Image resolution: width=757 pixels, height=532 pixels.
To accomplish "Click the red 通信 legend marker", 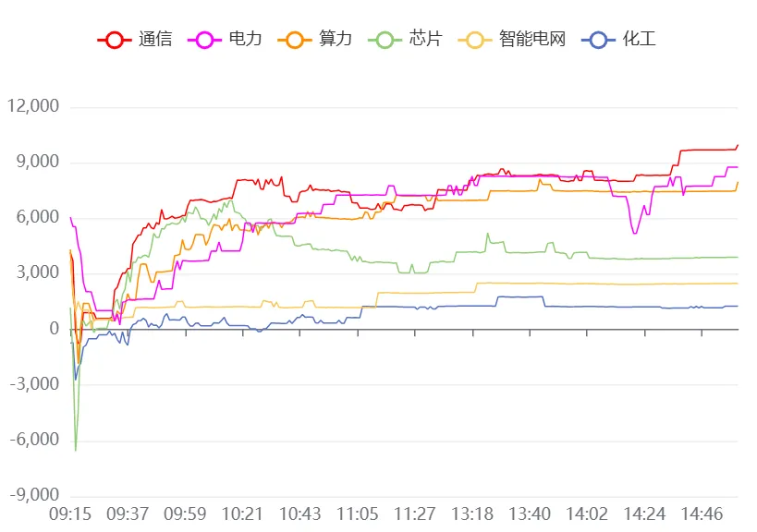I will (x=115, y=40).
